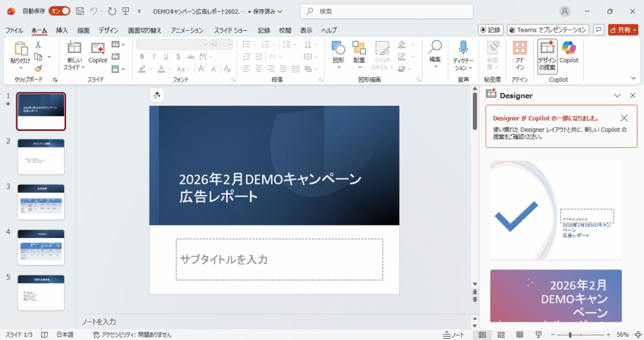The image size is (644, 340).
Task: Start slideshow from the status bar icon
Action: click(x=537, y=334)
